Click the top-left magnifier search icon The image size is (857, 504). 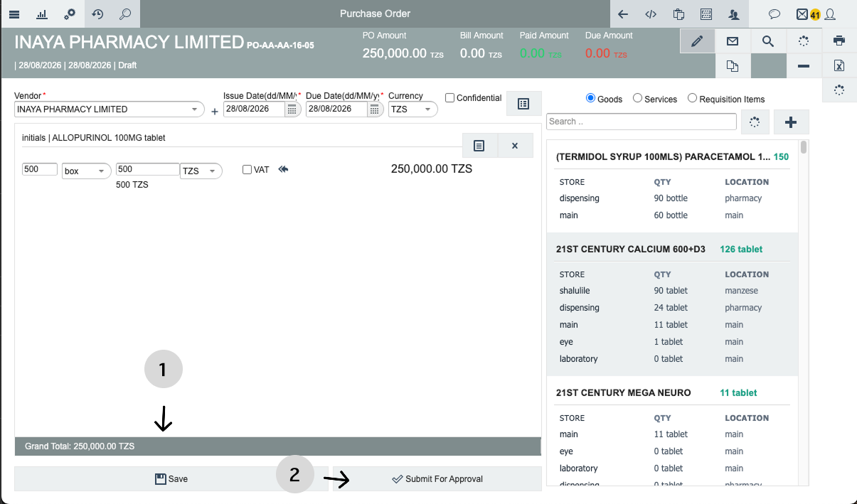pyautogui.click(x=125, y=14)
